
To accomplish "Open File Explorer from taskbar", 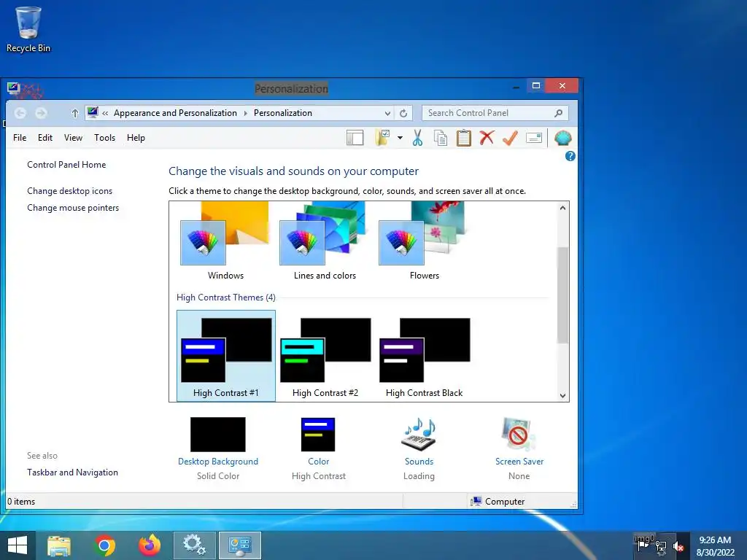I will pyautogui.click(x=59, y=545).
